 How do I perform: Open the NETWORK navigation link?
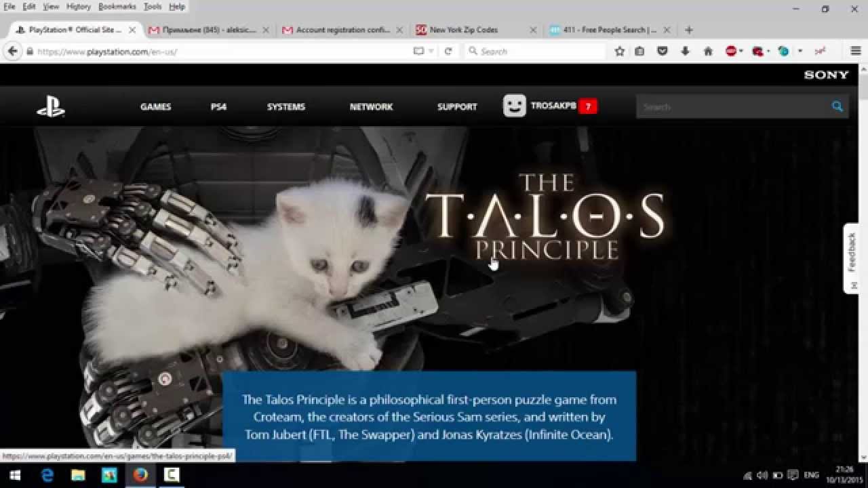coord(371,106)
